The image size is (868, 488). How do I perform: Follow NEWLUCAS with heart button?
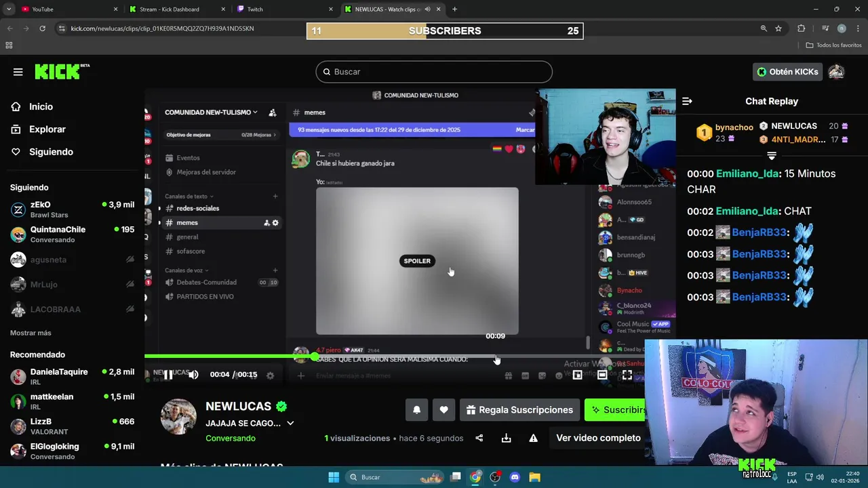point(443,409)
